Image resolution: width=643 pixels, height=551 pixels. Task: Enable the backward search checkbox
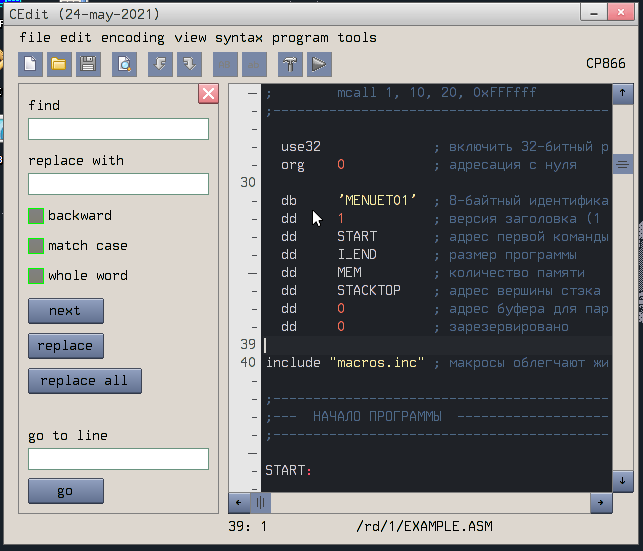[x=36, y=216]
